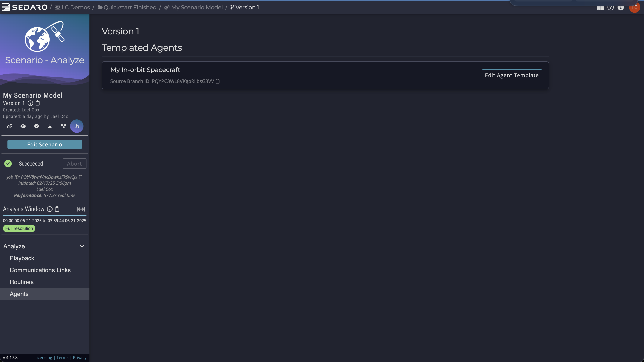Click Edit Agent Template button
Screen dimensions: 644x362
(x=512, y=75)
